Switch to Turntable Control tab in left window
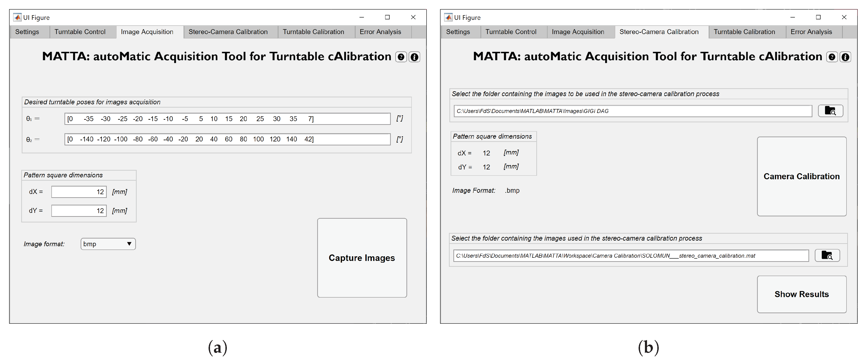 pyautogui.click(x=80, y=32)
